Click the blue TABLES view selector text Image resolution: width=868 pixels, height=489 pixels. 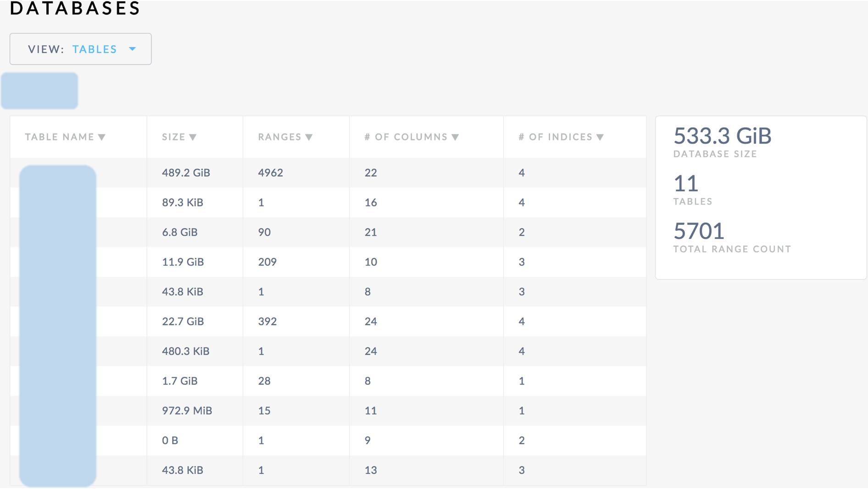tap(95, 49)
